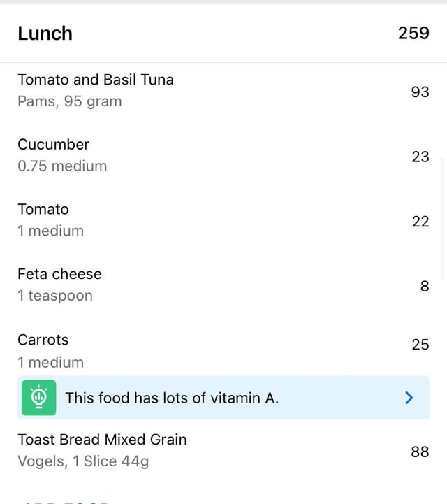Select the Feta cheese entry
Image resolution: width=447 pixels, height=504 pixels.
pos(223,285)
